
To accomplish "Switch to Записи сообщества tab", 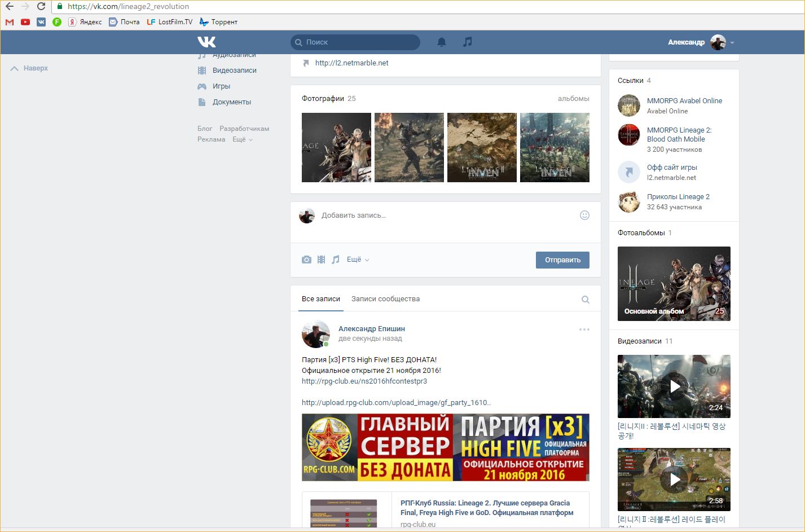I will click(x=385, y=299).
